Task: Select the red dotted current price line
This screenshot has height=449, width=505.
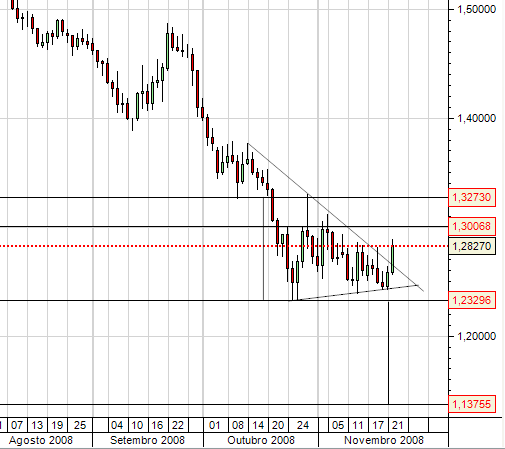Action: point(224,246)
